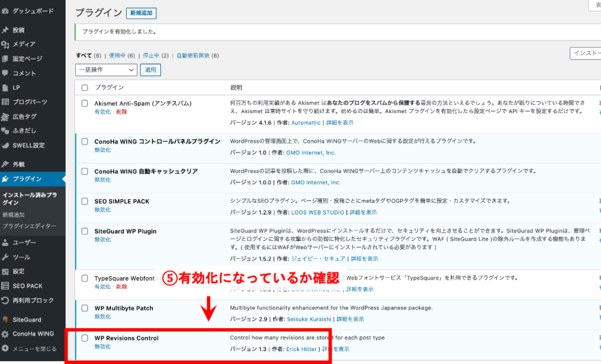601x364 pixels.
Task: Check the SEO SIMPLE PACK checkbox
Action: click(85, 201)
